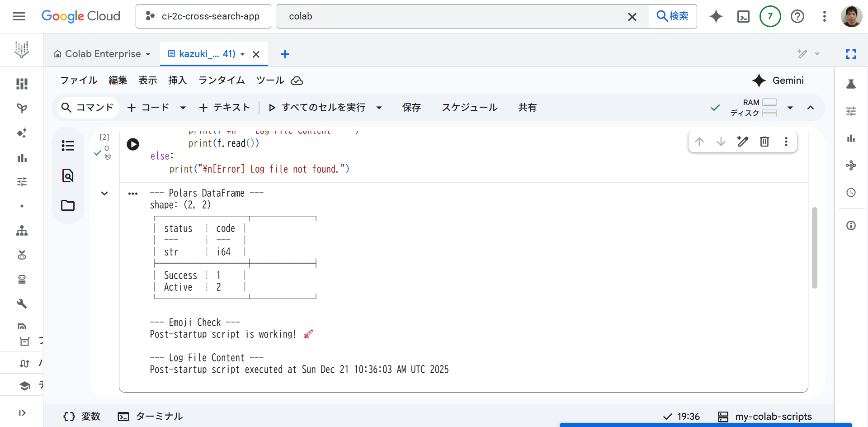Share the notebook via 共有
The image size is (868, 427).
(x=527, y=107)
